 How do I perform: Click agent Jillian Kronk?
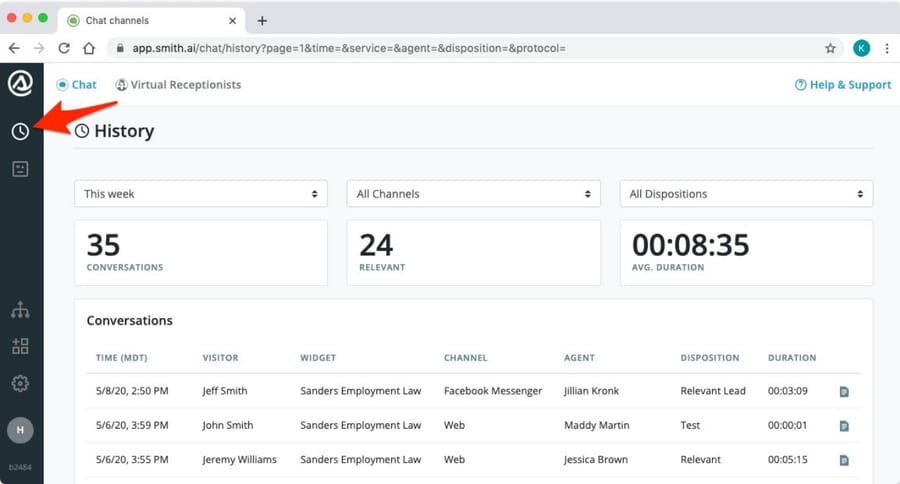(x=592, y=391)
